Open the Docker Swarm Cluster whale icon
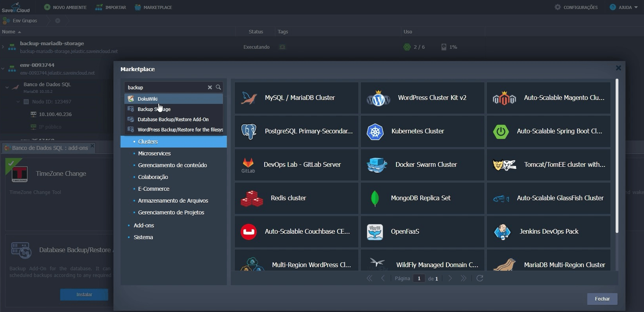 click(x=377, y=165)
